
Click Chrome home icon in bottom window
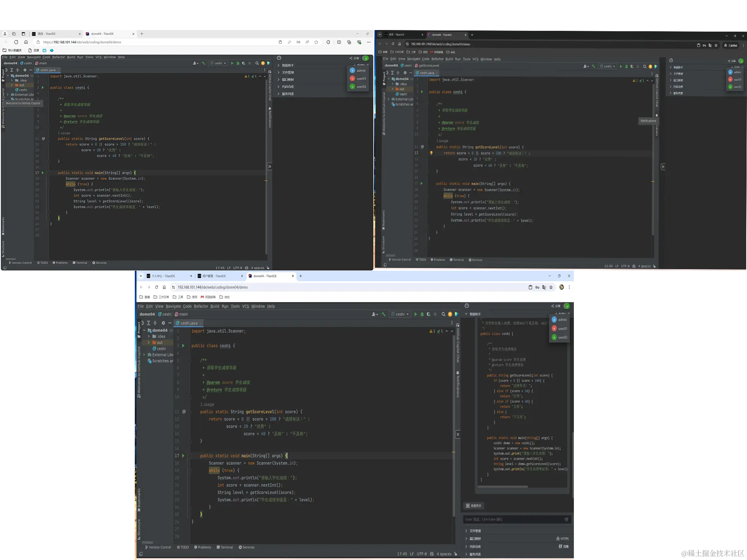pyautogui.click(x=164, y=287)
